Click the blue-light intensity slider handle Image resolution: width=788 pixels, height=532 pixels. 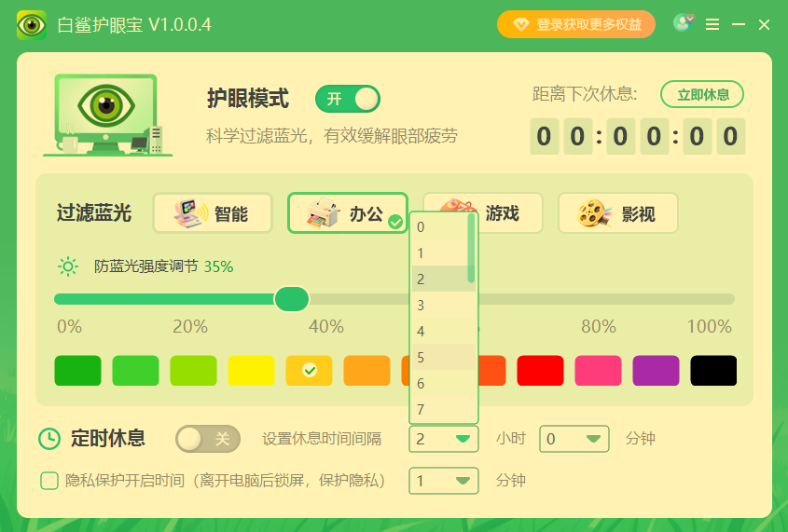292,299
